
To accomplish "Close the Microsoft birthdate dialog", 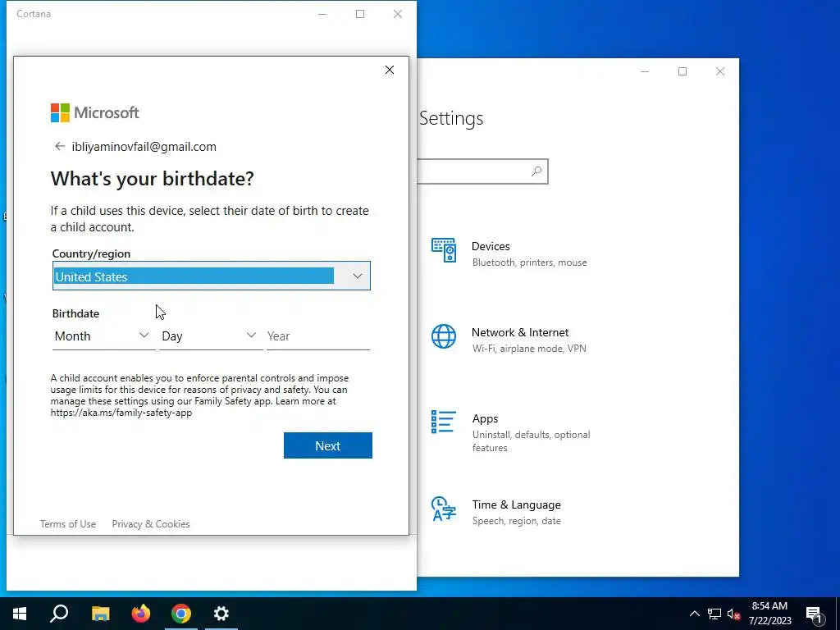I will (390, 70).
